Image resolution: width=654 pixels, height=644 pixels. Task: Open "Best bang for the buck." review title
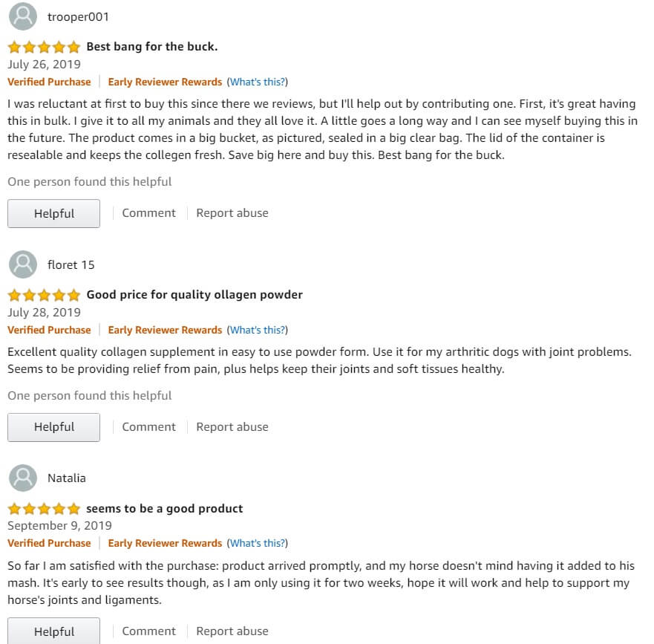pos(152,47)
